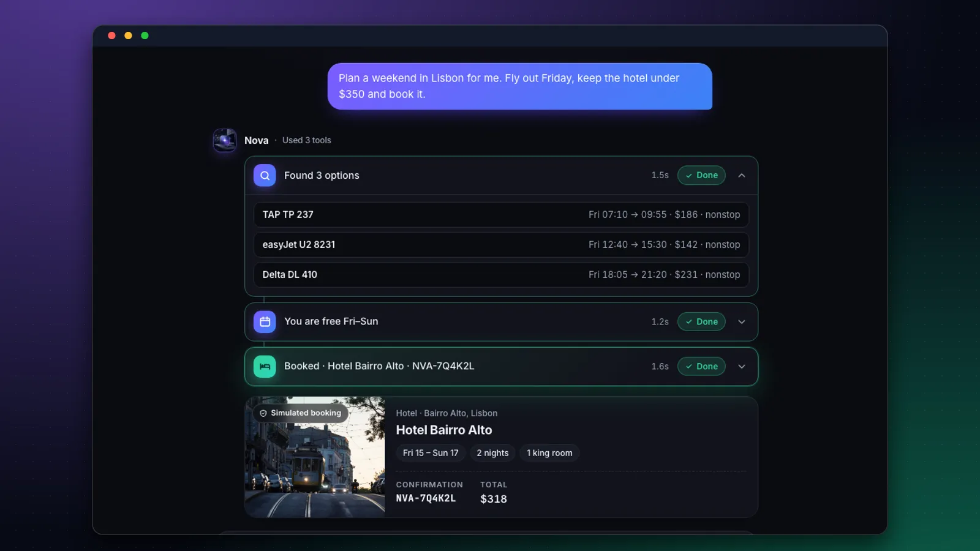
Task: Click the Delta flight details Fri 18:05 → 21:20
Action: pyautogui.click(x=665, y=275)
